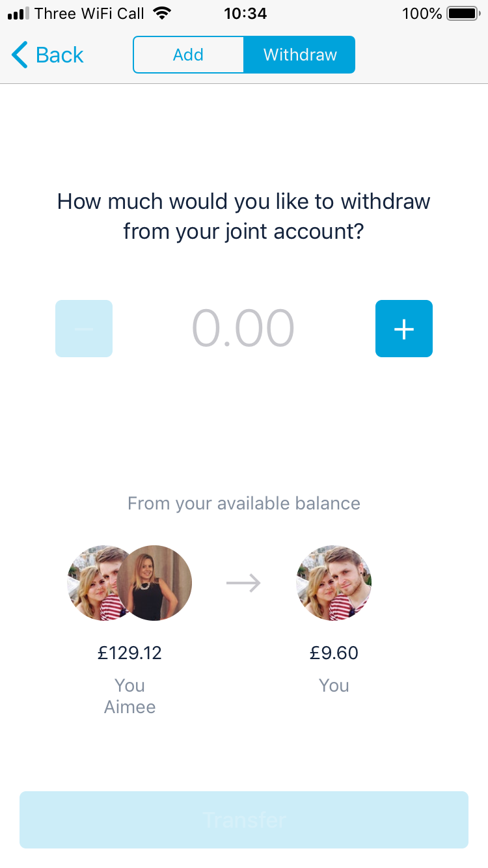Tap the 0.00 amount field
The height and width of the screenshot is (868, 488).
point(243,329)
